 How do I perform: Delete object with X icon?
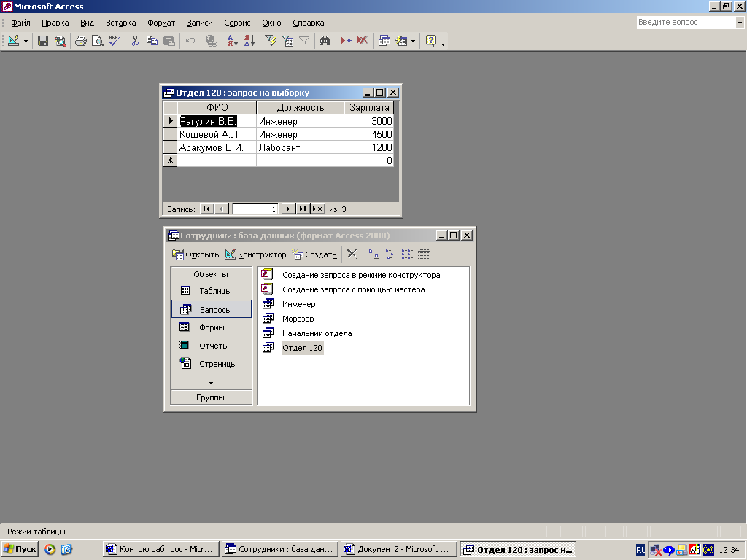352,254
